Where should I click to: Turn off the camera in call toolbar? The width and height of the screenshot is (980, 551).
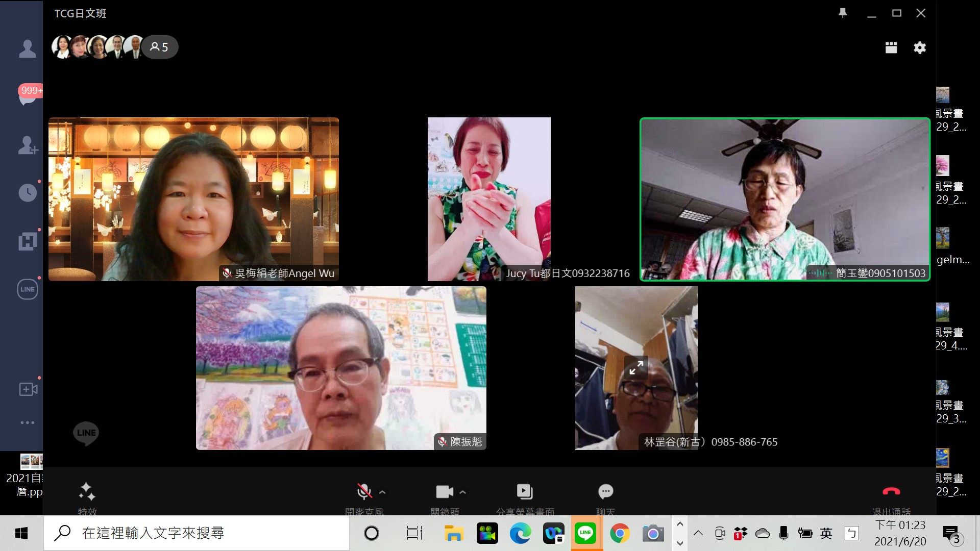(x=444, y=491)
